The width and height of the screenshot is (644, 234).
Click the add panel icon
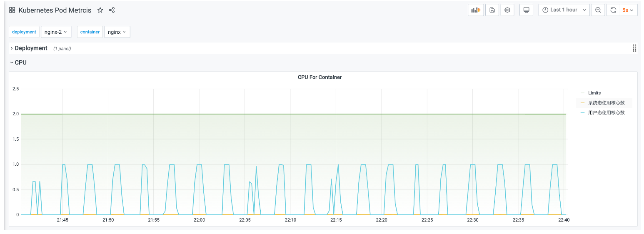476,10
